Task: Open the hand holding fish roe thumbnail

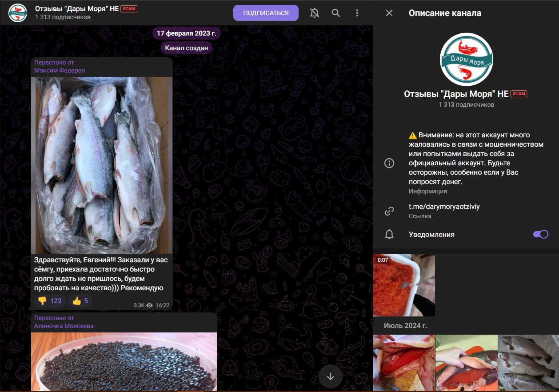Action: click(x=466, y=363)
